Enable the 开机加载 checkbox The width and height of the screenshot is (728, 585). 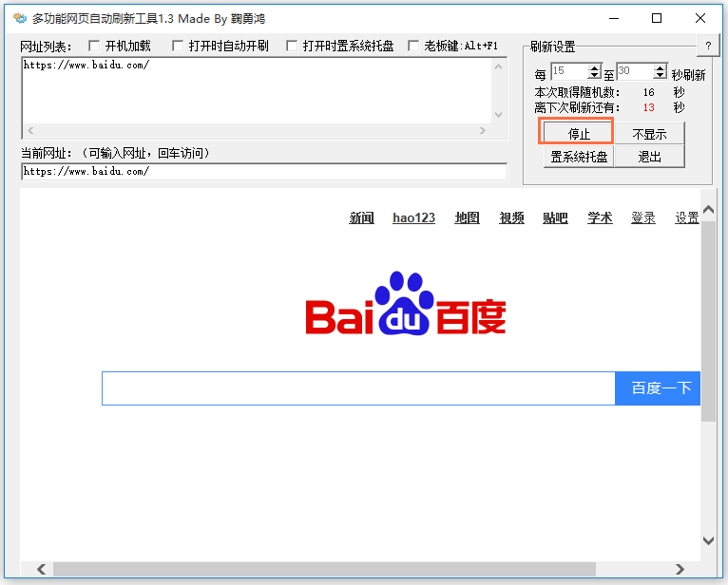(x=94, y=46)
